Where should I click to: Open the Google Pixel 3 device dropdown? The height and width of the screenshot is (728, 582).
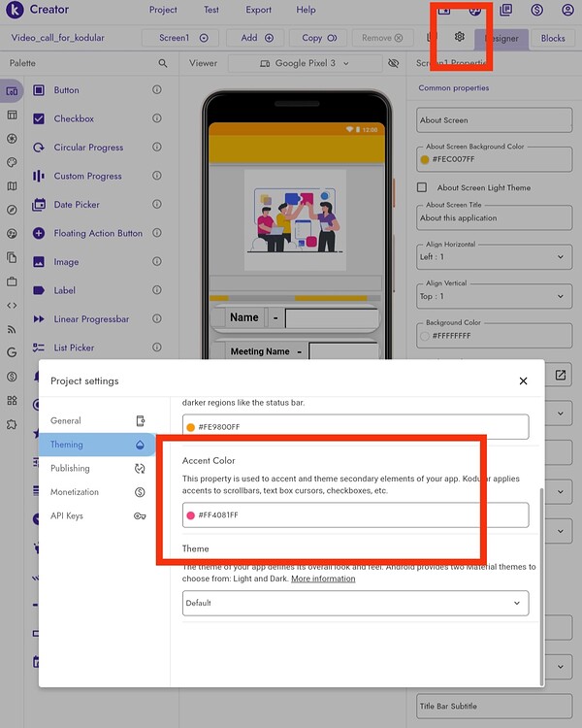(x=305, y=63)
